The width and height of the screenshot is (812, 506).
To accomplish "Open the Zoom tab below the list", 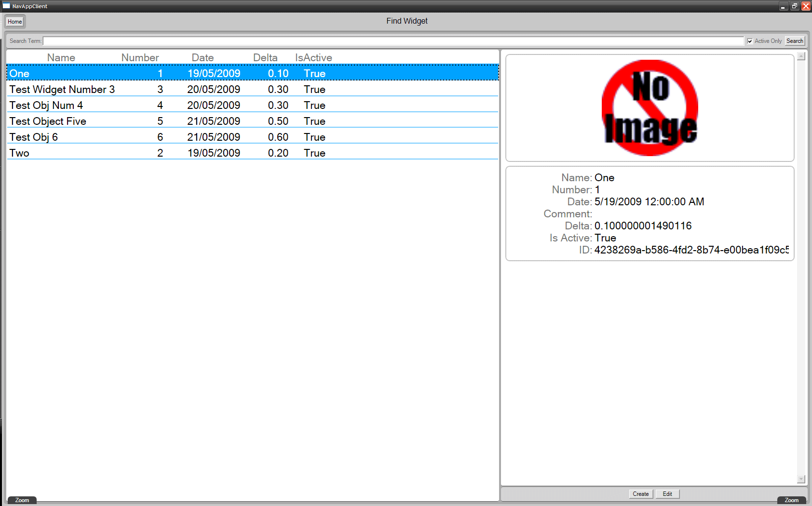I will tap(22, 500).
